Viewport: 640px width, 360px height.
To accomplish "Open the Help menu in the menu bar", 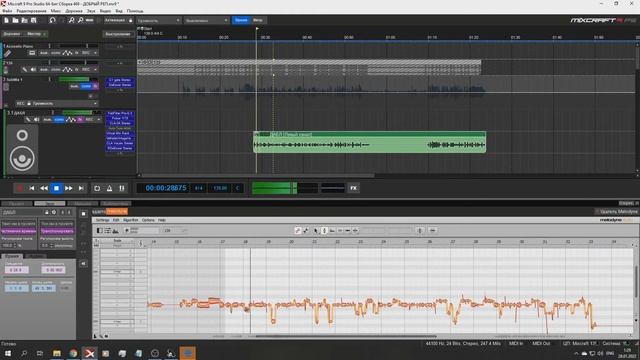I will point(135,11).
